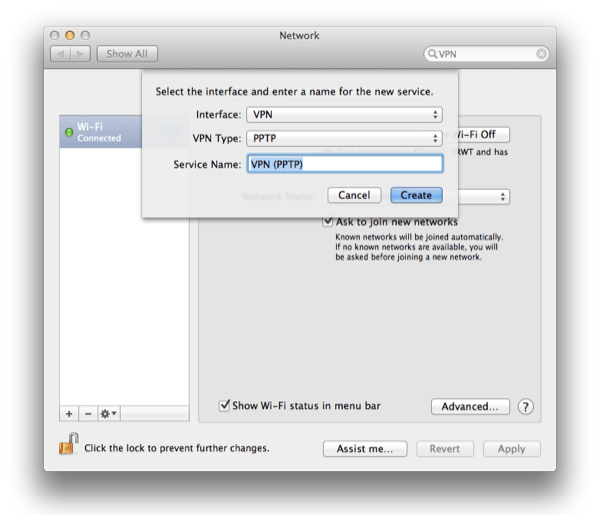Open the VPN Type dropdown
The width and height of the screenshot is (600, 515).
(x=344, y=138)
